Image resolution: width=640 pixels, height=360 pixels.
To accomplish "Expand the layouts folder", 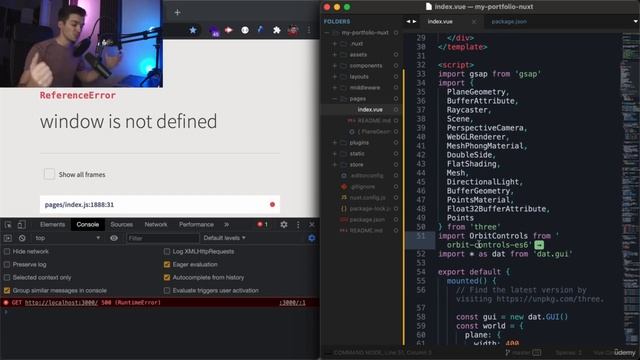I will (x=335, y=77).
